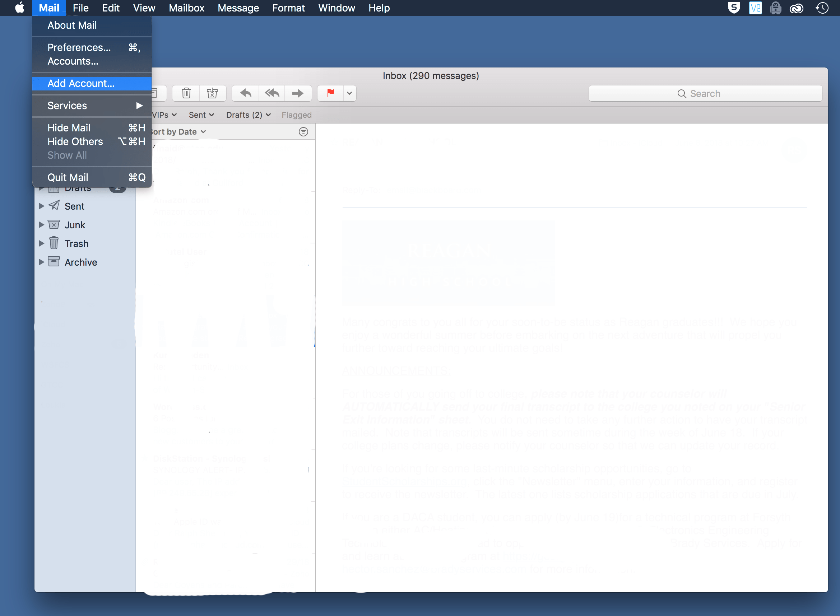
Task: Click the Search field in Mail toolbar
Action: (x=705, y=94)
